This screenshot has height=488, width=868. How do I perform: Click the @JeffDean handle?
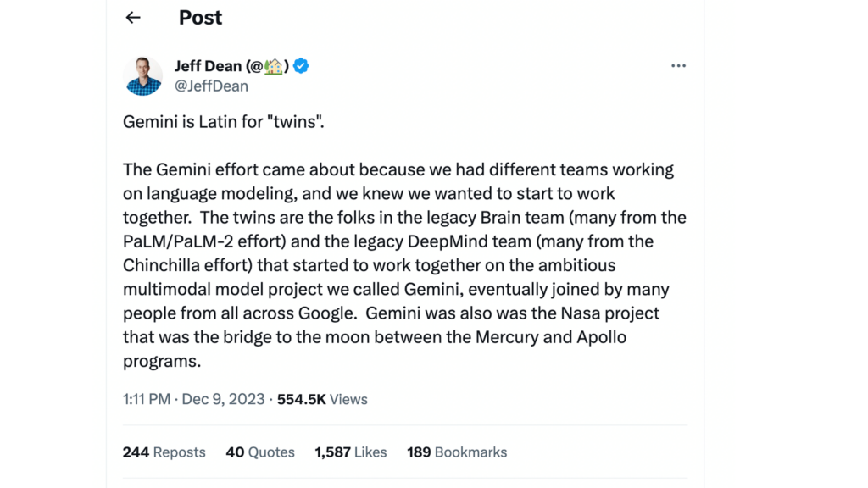(211, 86)
